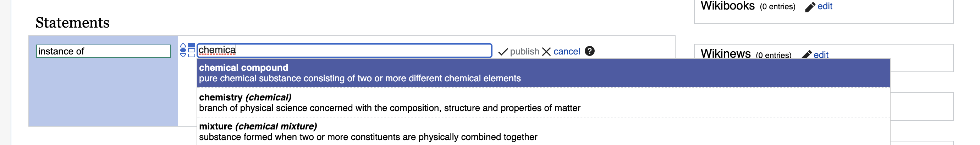Screen dimensions: 980x145
Task: Click the instance of property field
Action: coord(104,51)
